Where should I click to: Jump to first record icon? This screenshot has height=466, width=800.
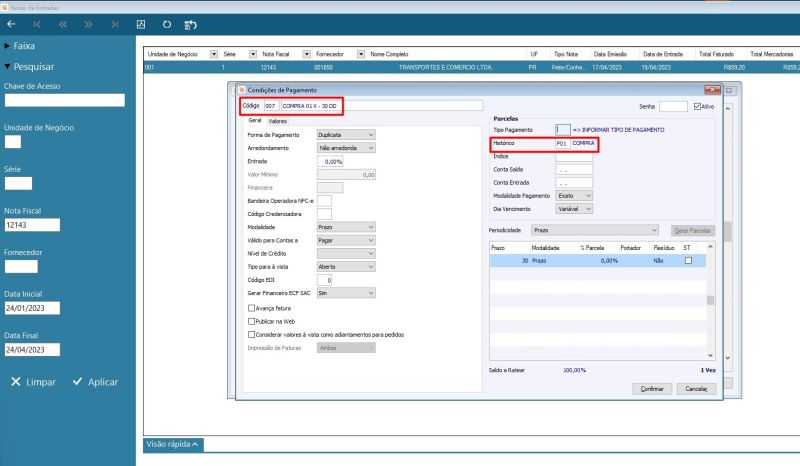coord(37,24)
